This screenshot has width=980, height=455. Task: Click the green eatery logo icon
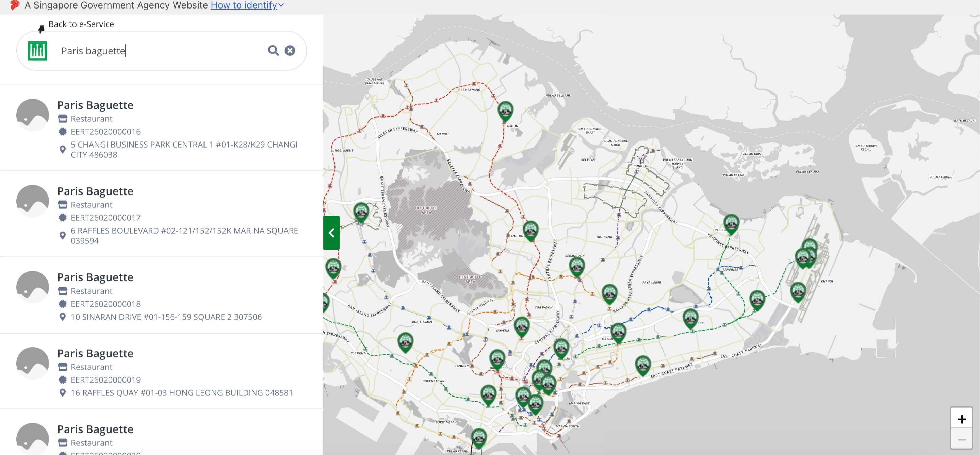point(37,51)
